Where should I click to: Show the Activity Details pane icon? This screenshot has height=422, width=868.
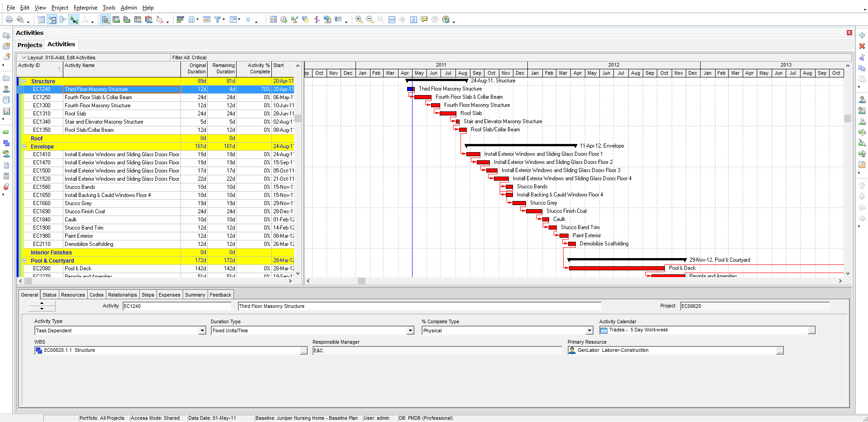[105, 19]
